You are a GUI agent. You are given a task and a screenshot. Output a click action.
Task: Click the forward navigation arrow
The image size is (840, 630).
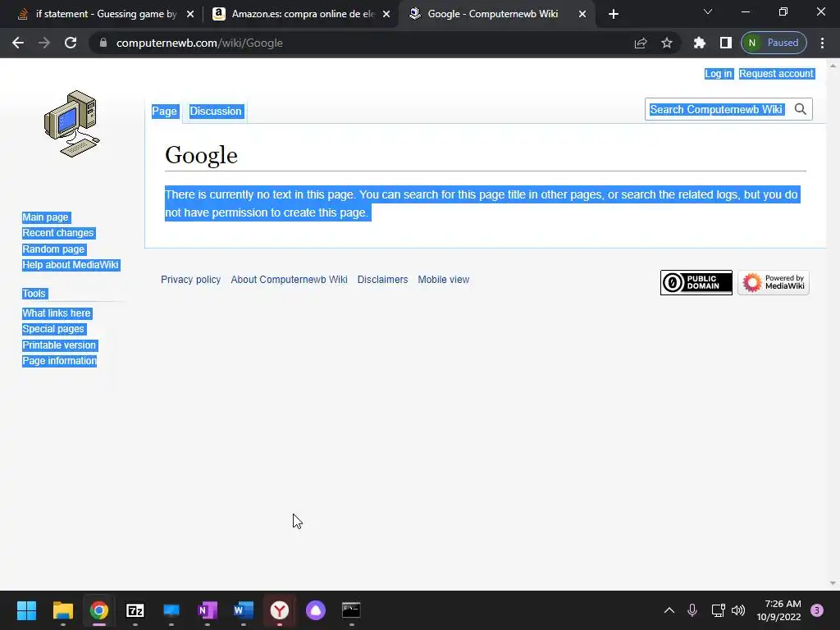point(44,43)
